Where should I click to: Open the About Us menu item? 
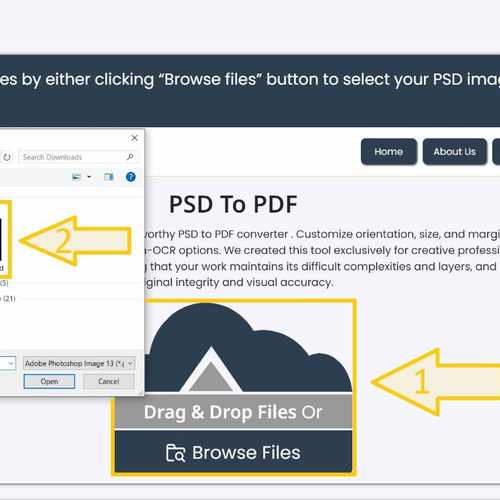point(455,152)
